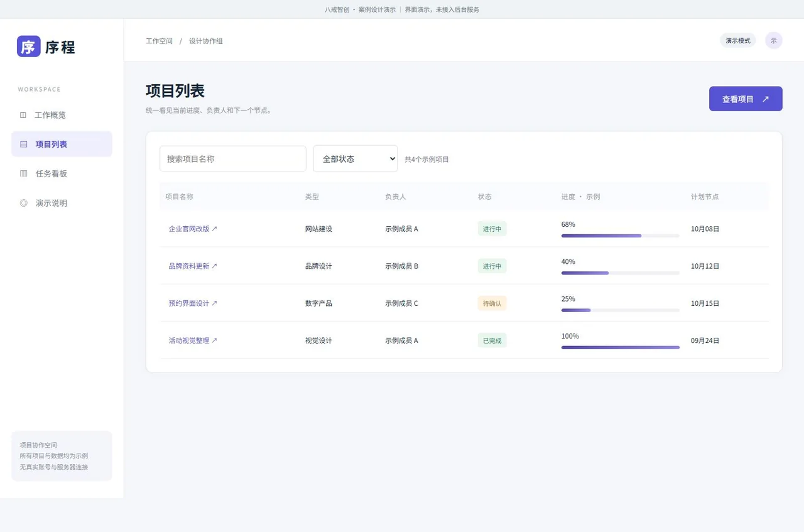
Task: Open 工作概览 in the sidebar
Action: [62, 115]
